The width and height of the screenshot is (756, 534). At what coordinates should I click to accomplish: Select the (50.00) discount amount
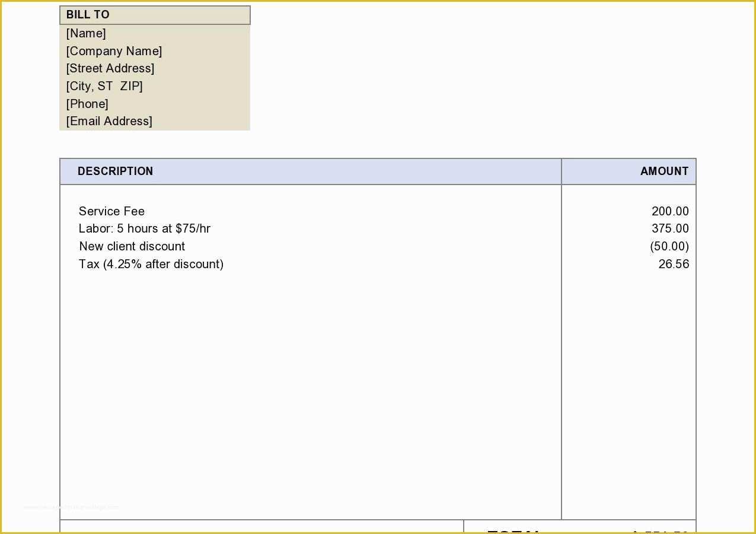(x=669, y=246)
